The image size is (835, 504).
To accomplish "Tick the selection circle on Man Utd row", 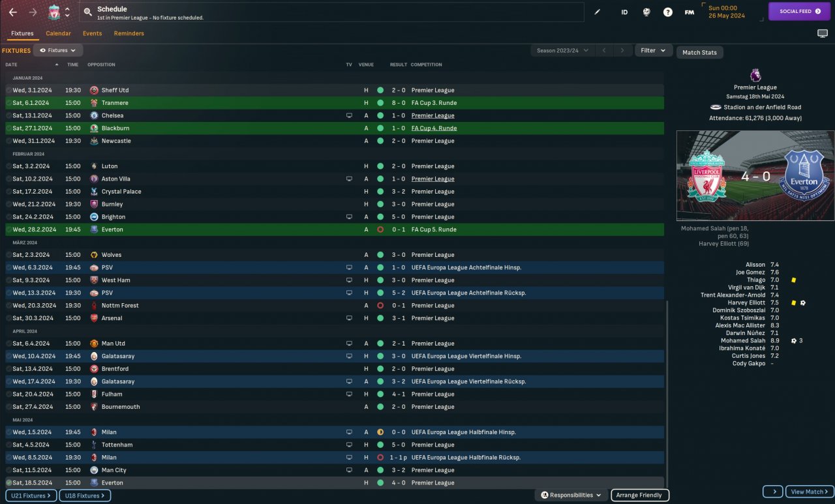I will (8, 344).
